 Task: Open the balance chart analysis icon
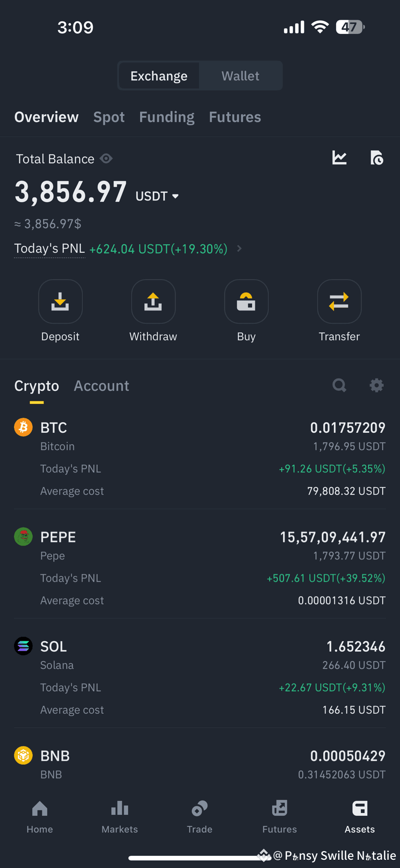[340, 158]
